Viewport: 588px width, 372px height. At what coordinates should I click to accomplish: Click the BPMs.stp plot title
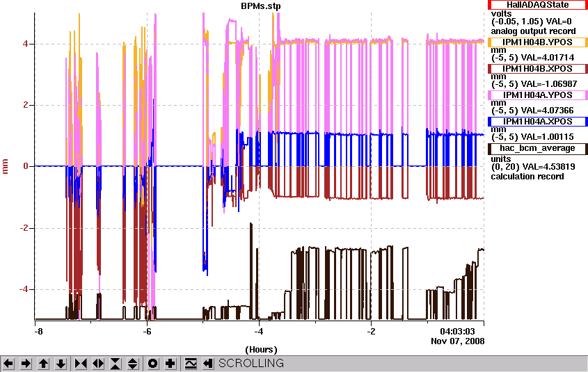click(261, 6)
